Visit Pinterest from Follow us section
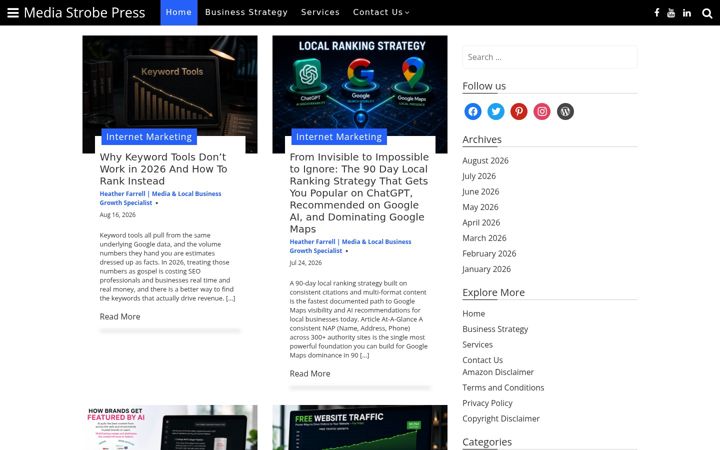 pos(519,111)
